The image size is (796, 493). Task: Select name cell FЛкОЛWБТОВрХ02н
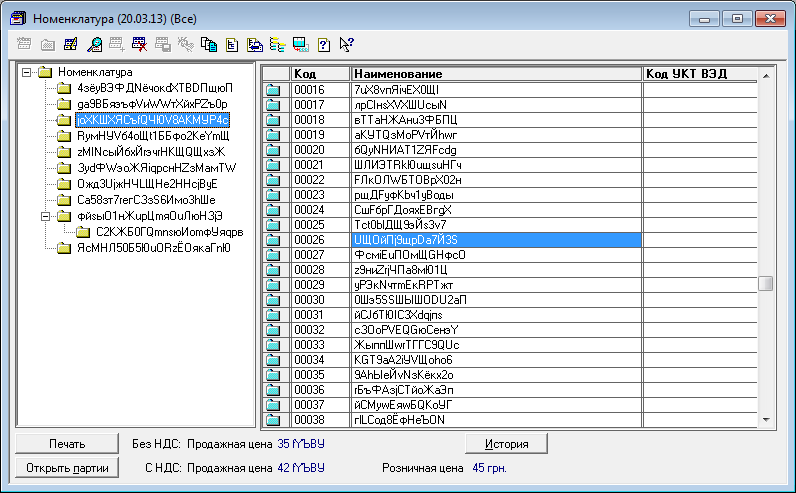click(x=496, y=180)
